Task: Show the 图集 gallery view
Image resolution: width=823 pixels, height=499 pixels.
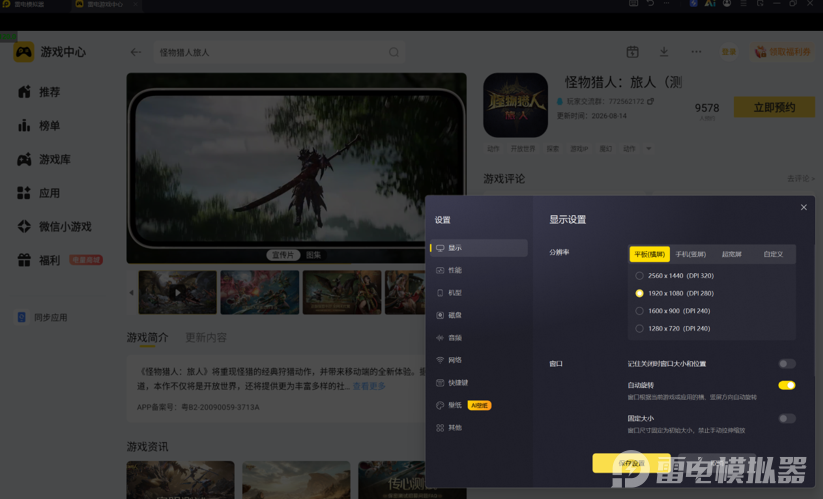Action: point(313,255)
